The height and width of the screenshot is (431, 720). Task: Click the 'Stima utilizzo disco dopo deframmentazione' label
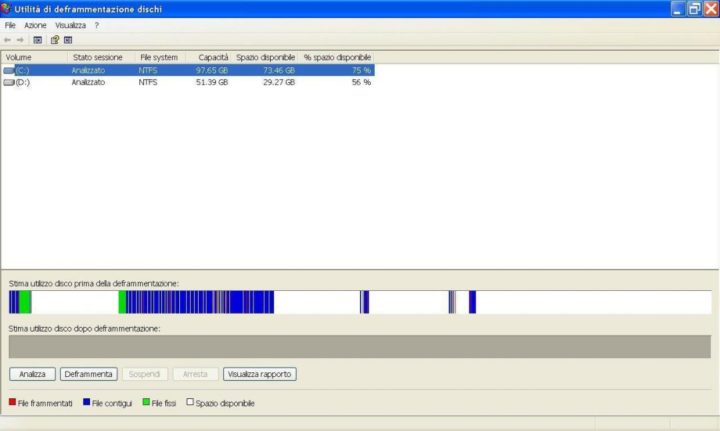[84, 329]
